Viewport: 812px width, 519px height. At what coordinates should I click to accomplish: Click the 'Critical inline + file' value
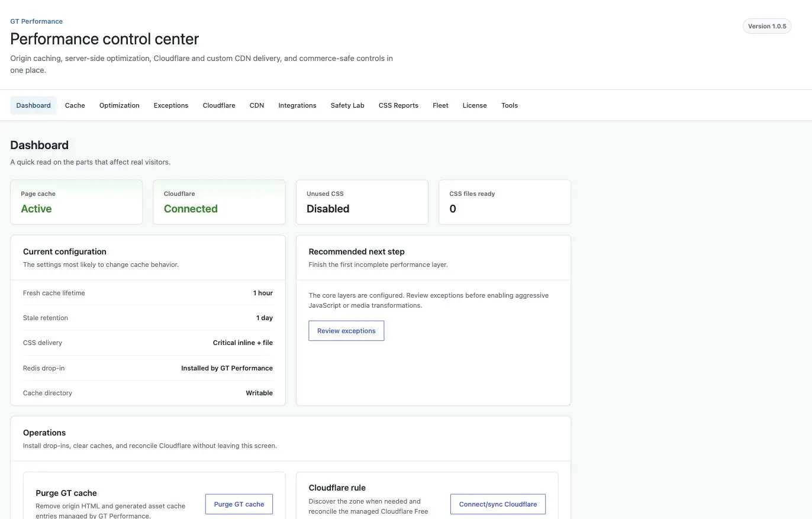click(243, 343)
